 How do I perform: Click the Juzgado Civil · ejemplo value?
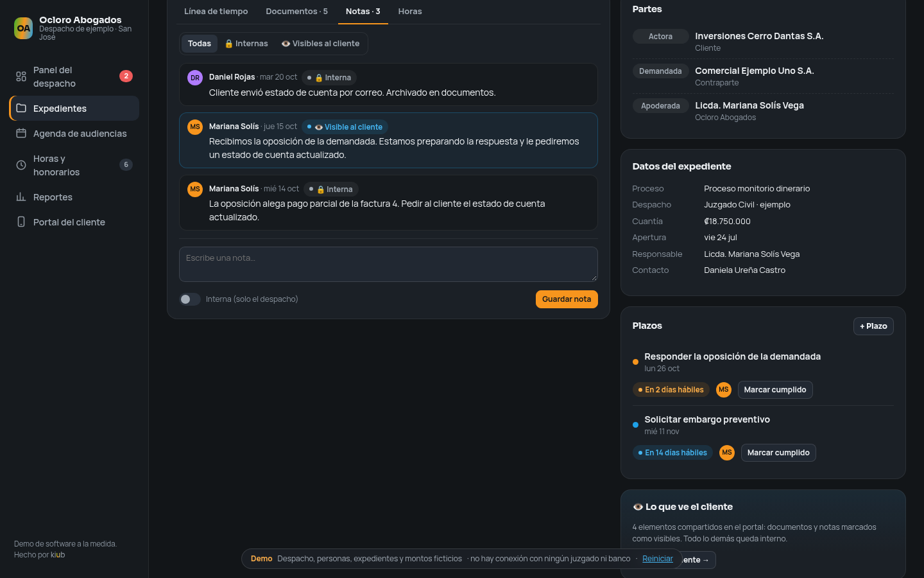(747, 205)
